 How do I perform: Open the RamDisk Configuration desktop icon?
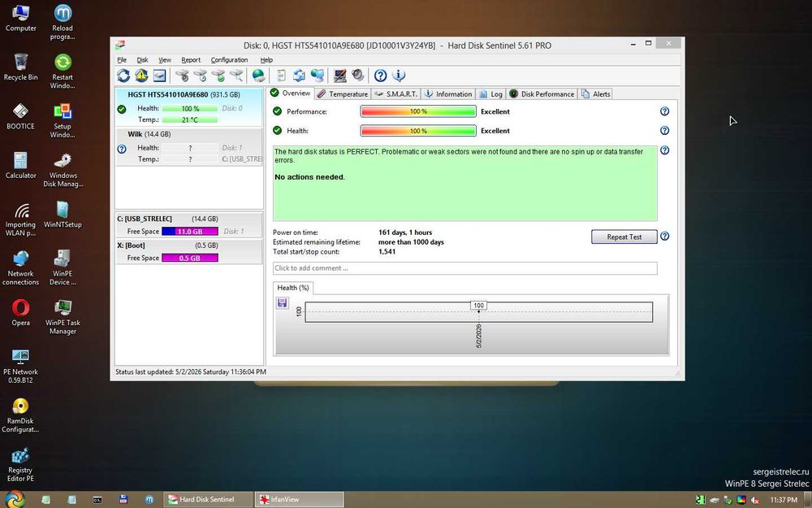pyautogui.click(x=21, y=415)
